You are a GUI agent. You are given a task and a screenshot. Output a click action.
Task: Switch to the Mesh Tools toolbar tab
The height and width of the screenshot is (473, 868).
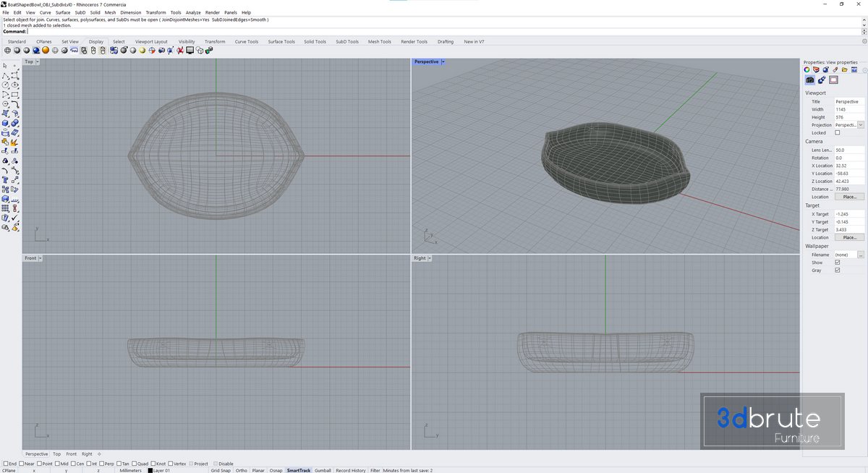coord(379,42)
